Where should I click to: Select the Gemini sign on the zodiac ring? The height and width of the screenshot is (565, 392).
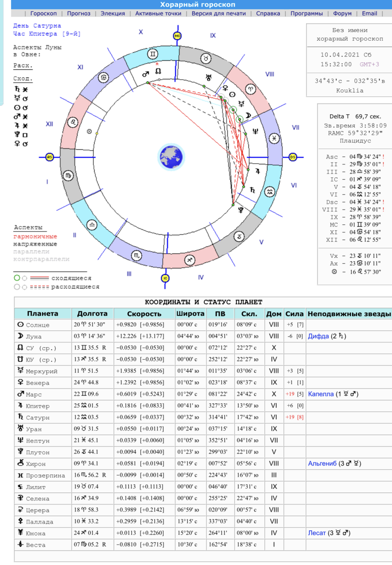[153, 54]
